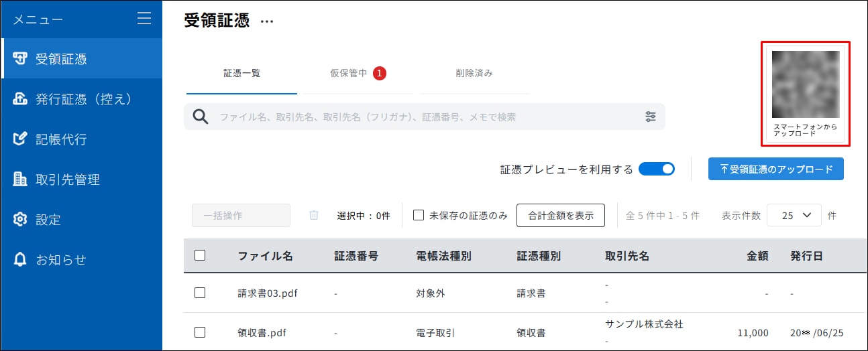The width and height of the screenshot is (868, 351).
Task: Open the 一括操作 dropdown
Action: pyautogui.click(x=241, y=216)
